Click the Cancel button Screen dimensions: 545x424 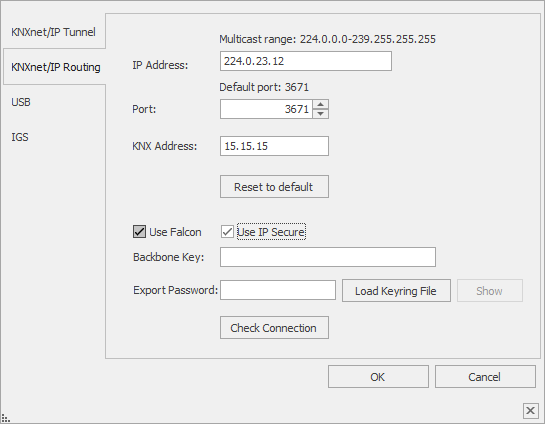485,376
